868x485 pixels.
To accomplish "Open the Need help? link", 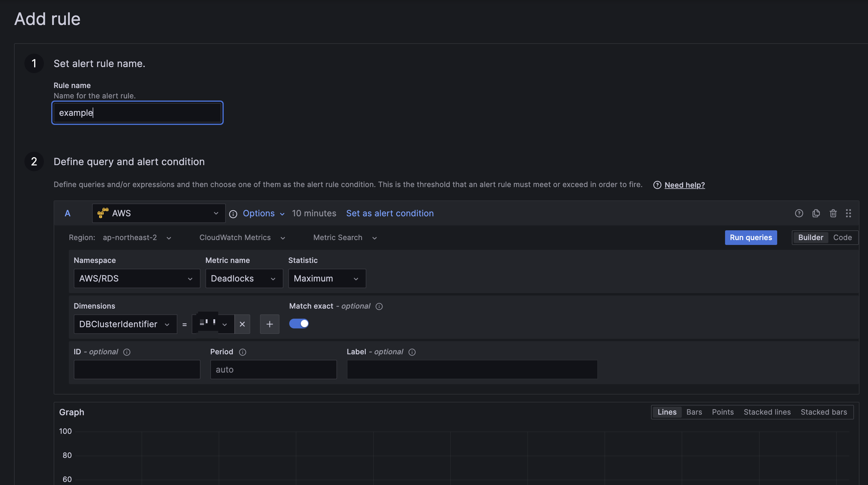I will [x=684, y=185].
